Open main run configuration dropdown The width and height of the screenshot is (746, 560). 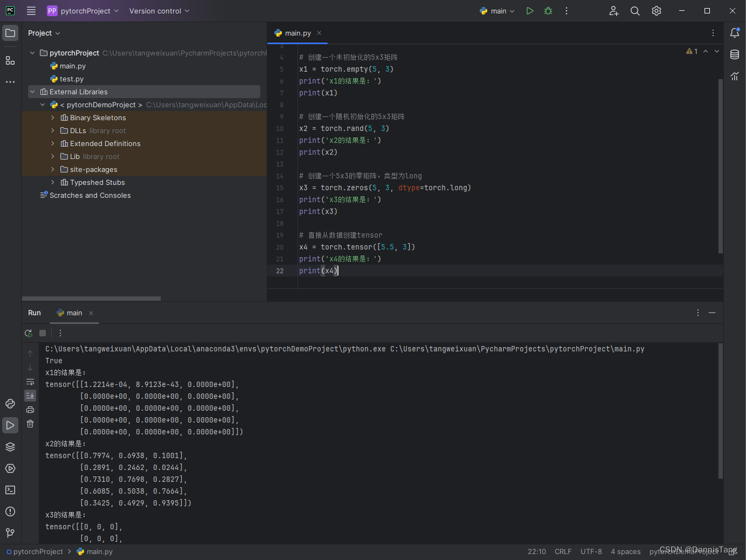click(497, 11)
